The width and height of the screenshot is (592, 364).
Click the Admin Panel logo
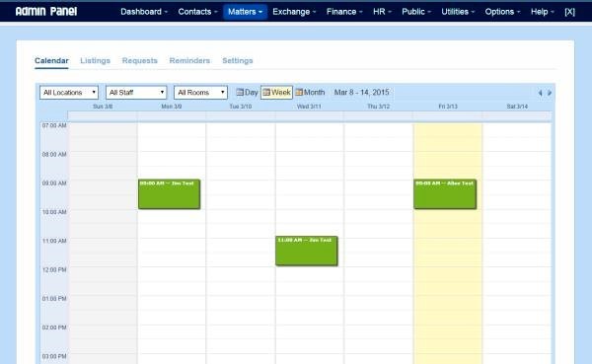46,12
